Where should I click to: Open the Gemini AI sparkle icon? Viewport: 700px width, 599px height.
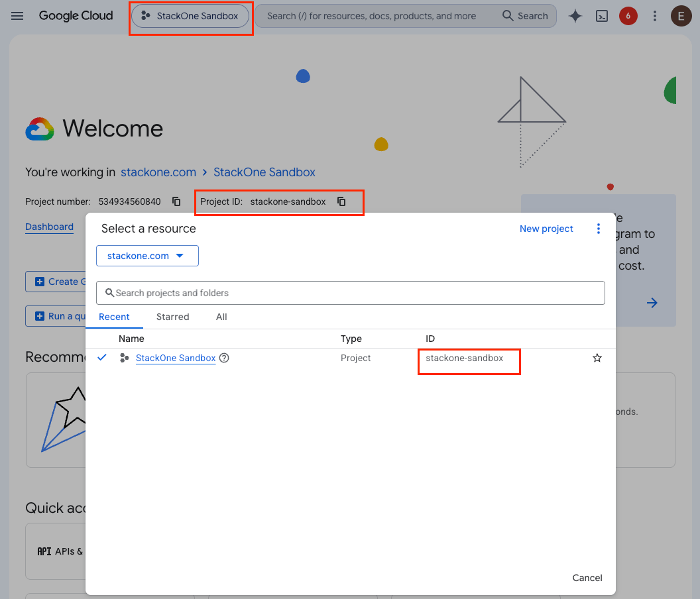point(575,16)
